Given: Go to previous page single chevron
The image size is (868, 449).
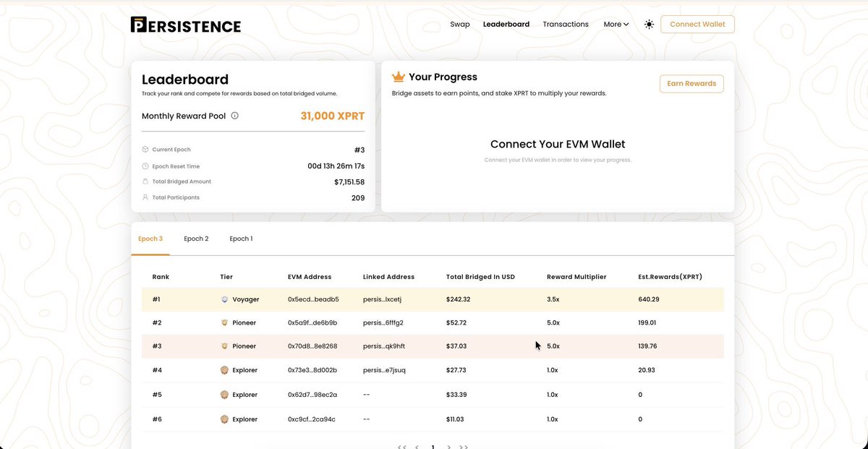Looking at the screenshot, I should point(417,447).
